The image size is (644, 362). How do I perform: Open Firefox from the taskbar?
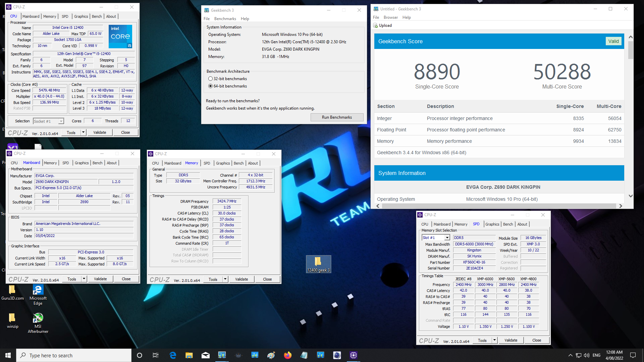click(288, 355)
